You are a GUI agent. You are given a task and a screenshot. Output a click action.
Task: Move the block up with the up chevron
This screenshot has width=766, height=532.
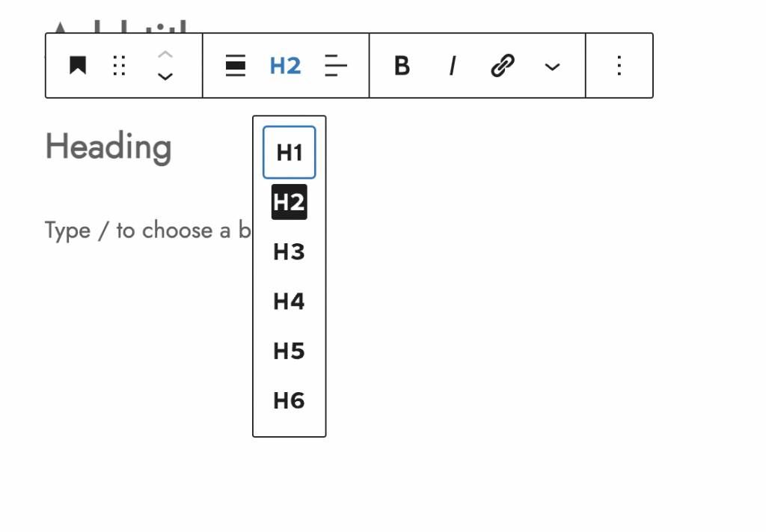click(x=165, y=55)
